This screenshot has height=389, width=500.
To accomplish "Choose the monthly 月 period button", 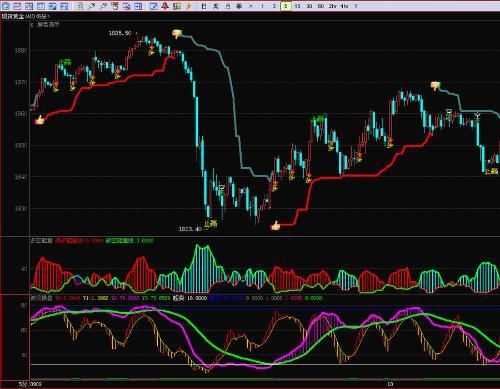I will [227, 6].
